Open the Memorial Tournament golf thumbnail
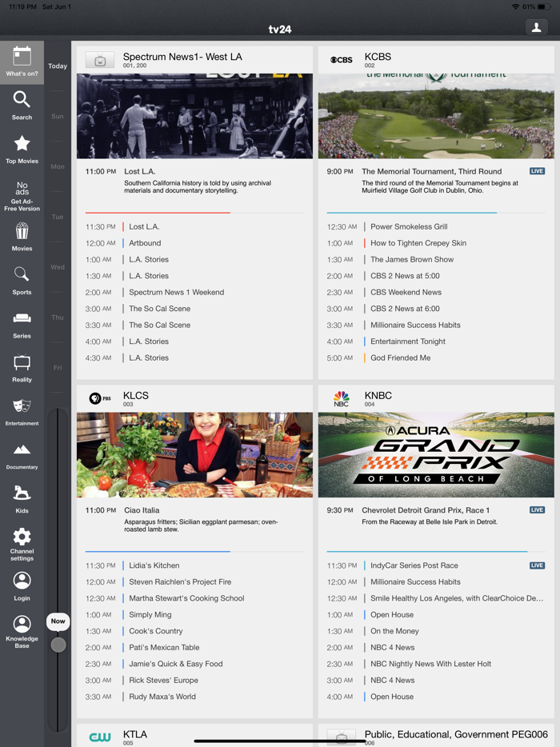The width and height of the screenshot is (560, 747). [x=436, y=116]
